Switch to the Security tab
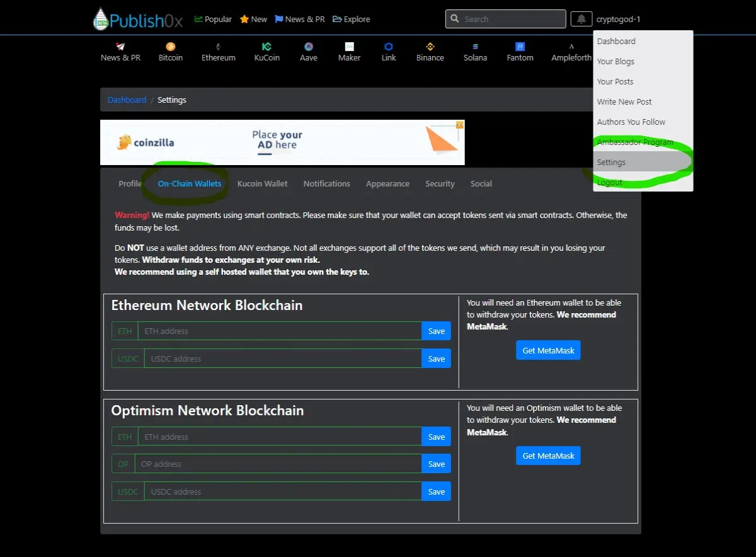 tap(440, 183)
